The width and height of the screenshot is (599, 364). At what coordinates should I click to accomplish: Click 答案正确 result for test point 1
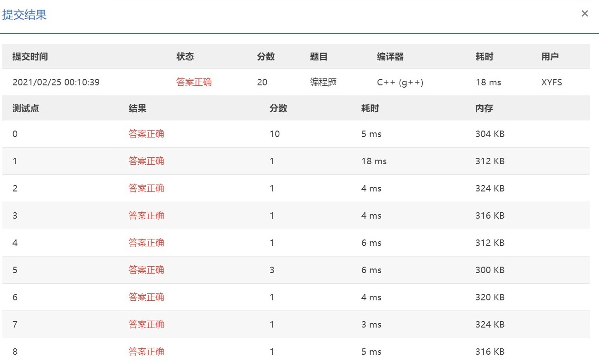tap(147, 161)
